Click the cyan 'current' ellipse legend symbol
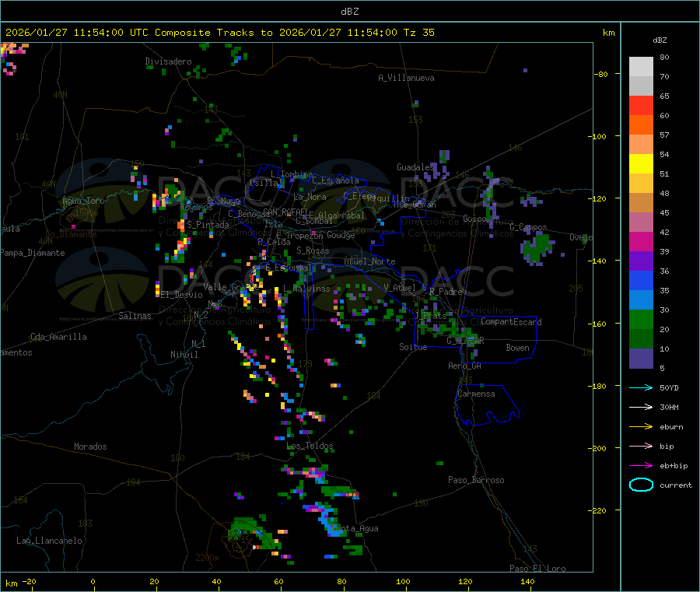Image resolution: width=700 pixels, height=592 pixels. tap(641, 485)
